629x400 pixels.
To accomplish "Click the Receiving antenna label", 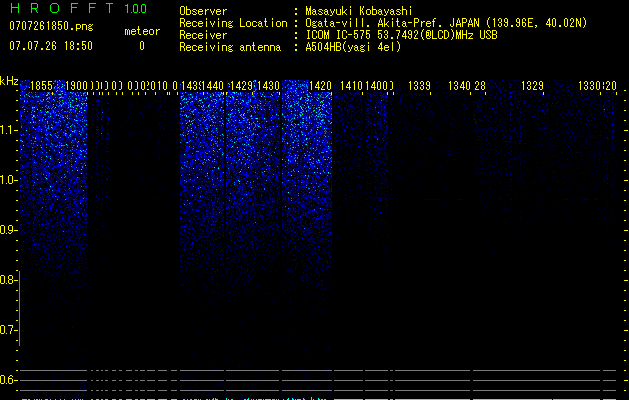I will [x=230, y=47].
